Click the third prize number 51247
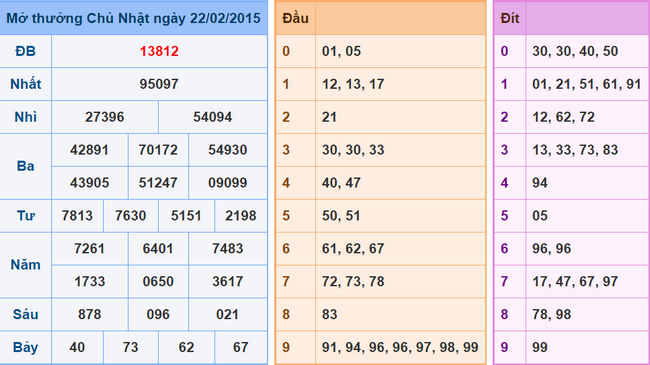The height and width of the screenshot is (365, 650). [x=158, y=182]
